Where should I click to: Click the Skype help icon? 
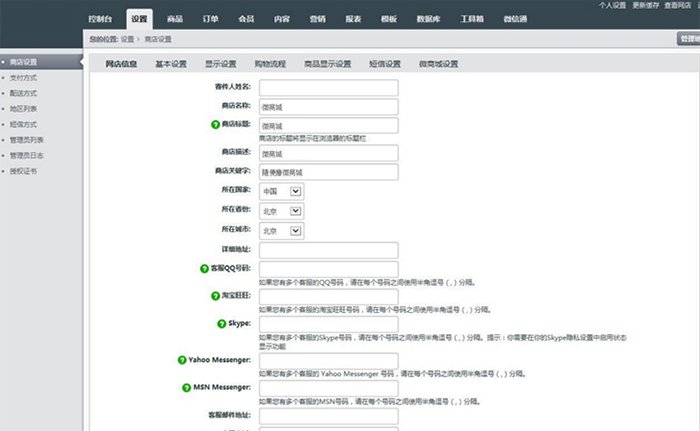coord(219,324)
